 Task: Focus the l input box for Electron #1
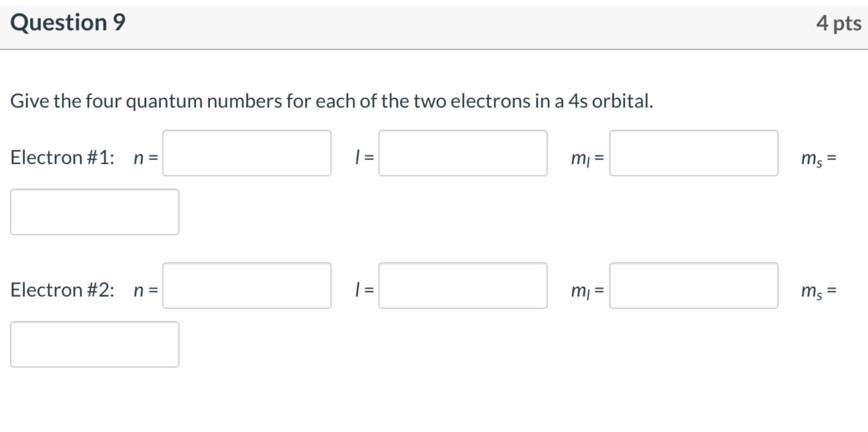pos(463,153)
